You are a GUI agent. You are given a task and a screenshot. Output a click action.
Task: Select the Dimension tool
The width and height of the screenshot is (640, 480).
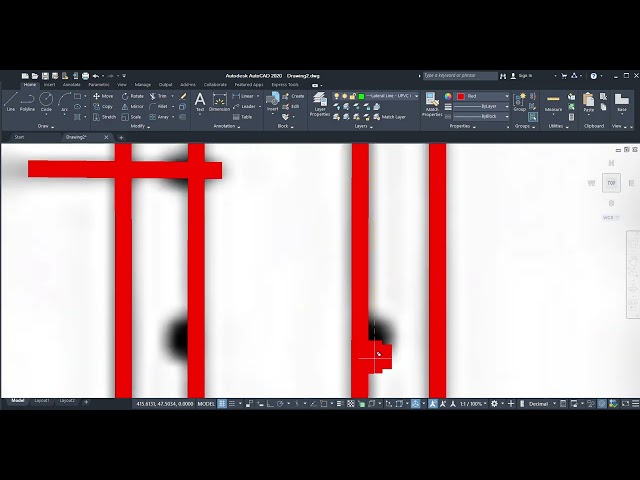point(220,102)
